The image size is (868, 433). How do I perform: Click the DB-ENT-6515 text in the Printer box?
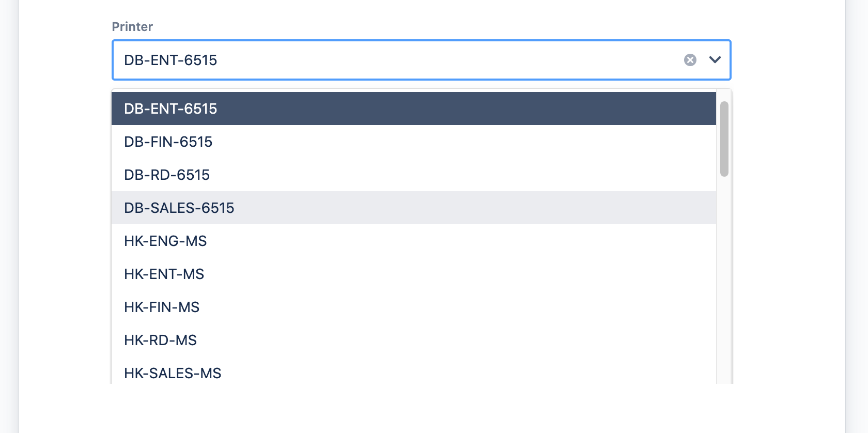point(171,60)
